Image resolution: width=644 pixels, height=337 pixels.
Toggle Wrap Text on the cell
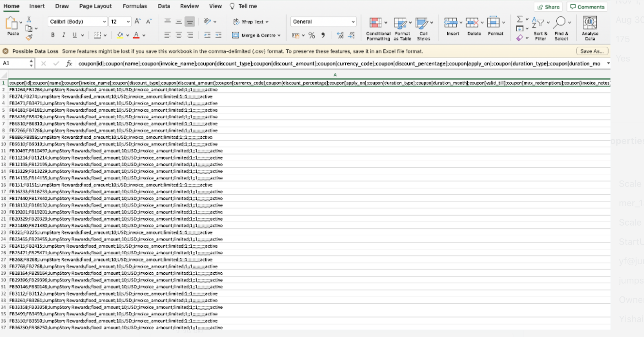[250, 22]
